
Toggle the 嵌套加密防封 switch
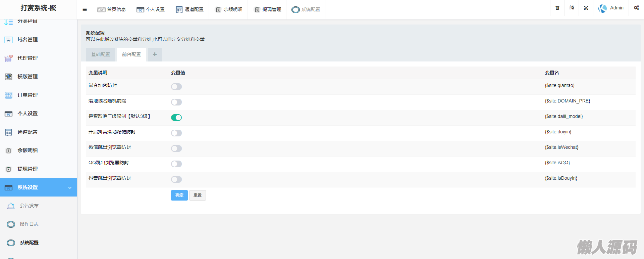[176, 87]
